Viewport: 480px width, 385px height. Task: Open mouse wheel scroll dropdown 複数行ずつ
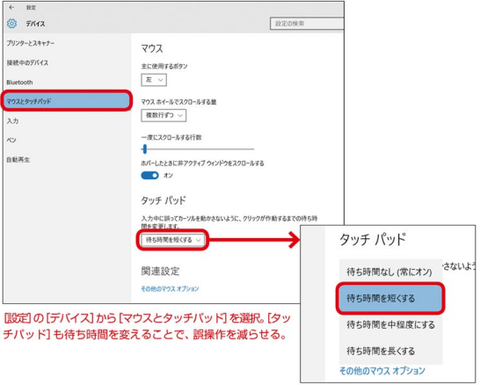pos(164,115)
